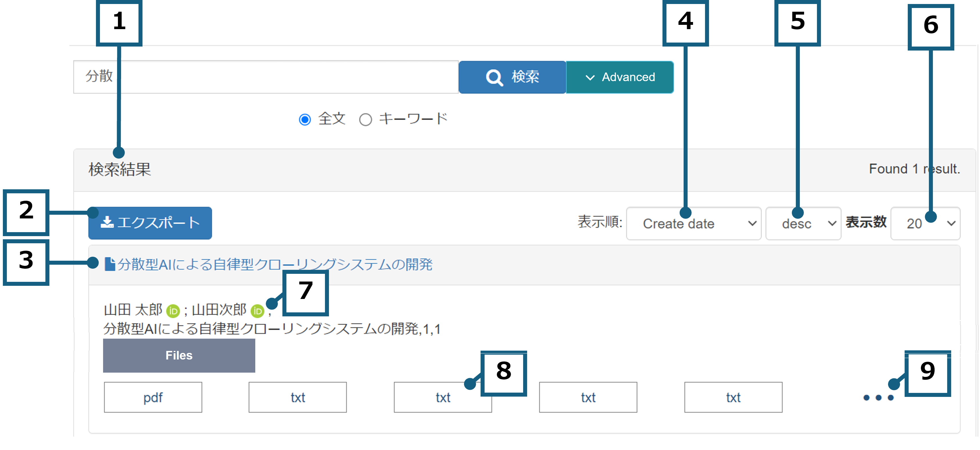Viewport: 980px width, 450px height.
Task: Click the Files panel header
Action: (179, 355)
